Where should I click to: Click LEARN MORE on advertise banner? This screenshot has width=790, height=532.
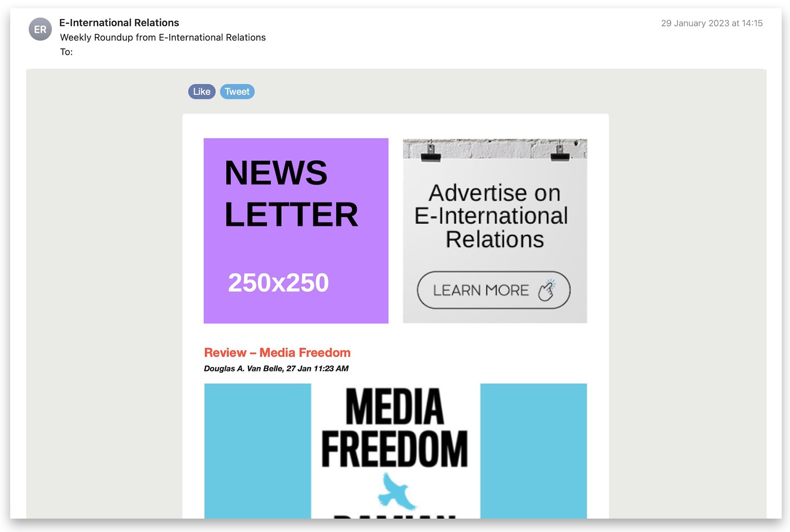coord(494,290)
